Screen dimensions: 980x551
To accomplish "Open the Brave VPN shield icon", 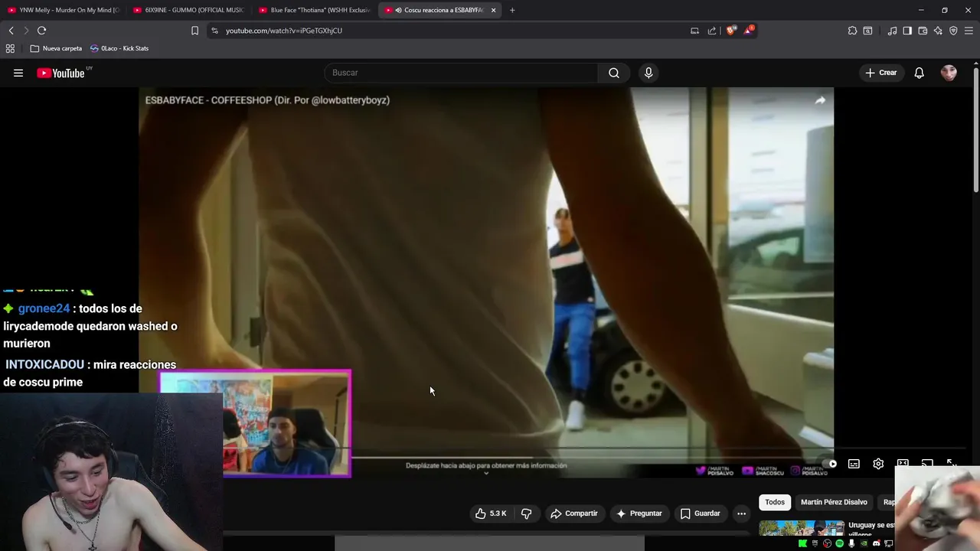I will coord(953,31).
